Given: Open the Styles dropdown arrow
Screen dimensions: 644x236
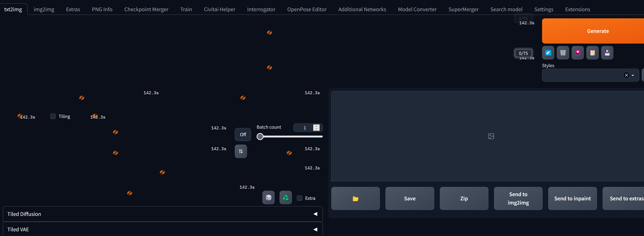Looking at the screenshot, I should tap(633, 75).
